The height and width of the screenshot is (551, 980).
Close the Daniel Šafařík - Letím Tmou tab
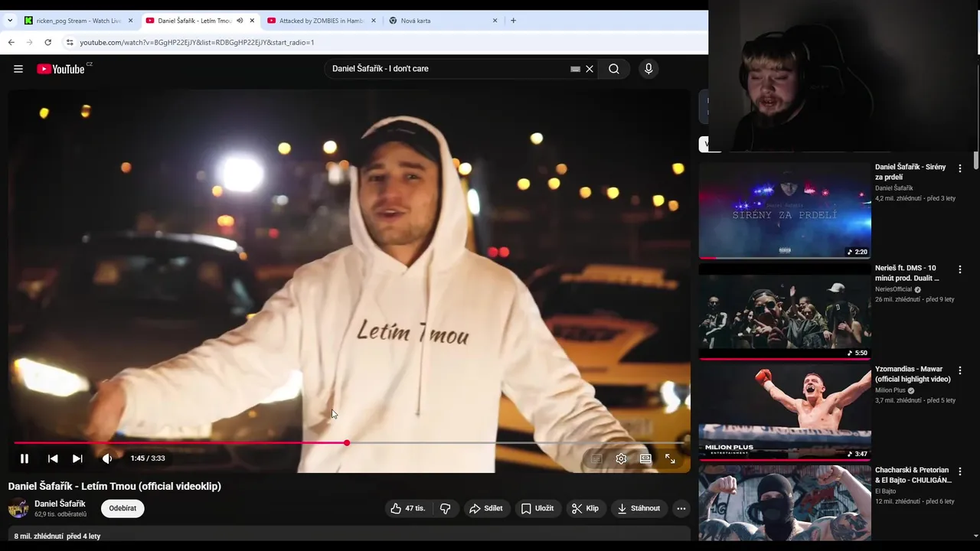tap(252, 21)
